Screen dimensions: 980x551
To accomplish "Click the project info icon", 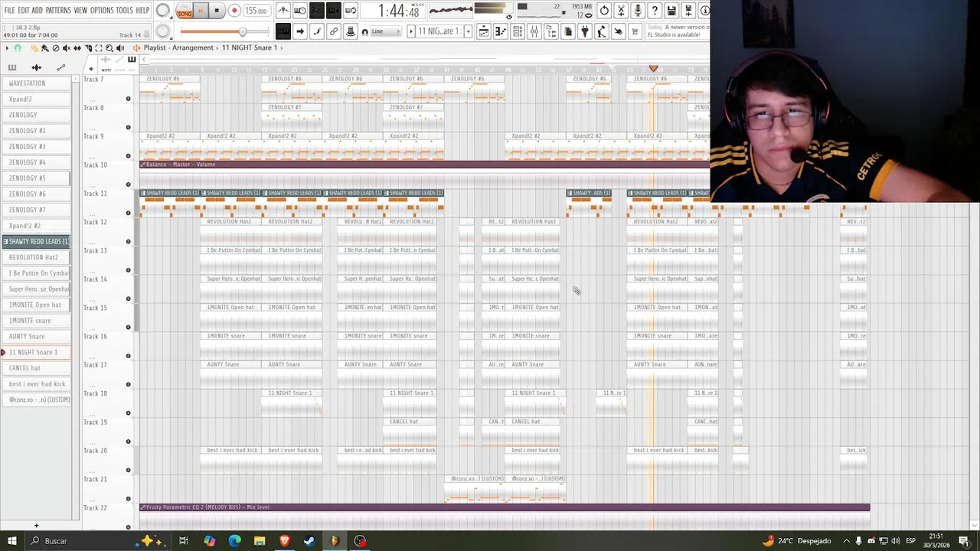I will tap(705, 11).
